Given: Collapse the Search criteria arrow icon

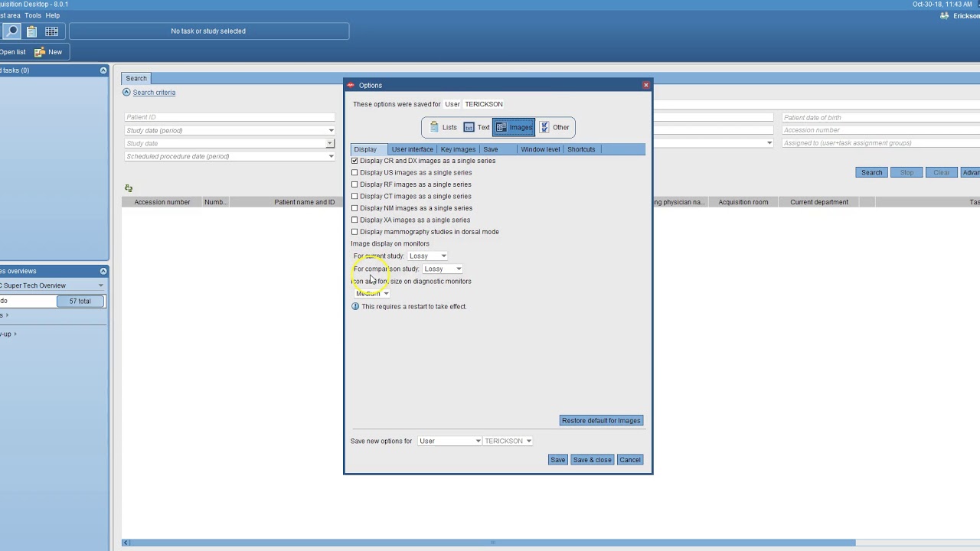Looking at the screenshot, I should (126, 93).
